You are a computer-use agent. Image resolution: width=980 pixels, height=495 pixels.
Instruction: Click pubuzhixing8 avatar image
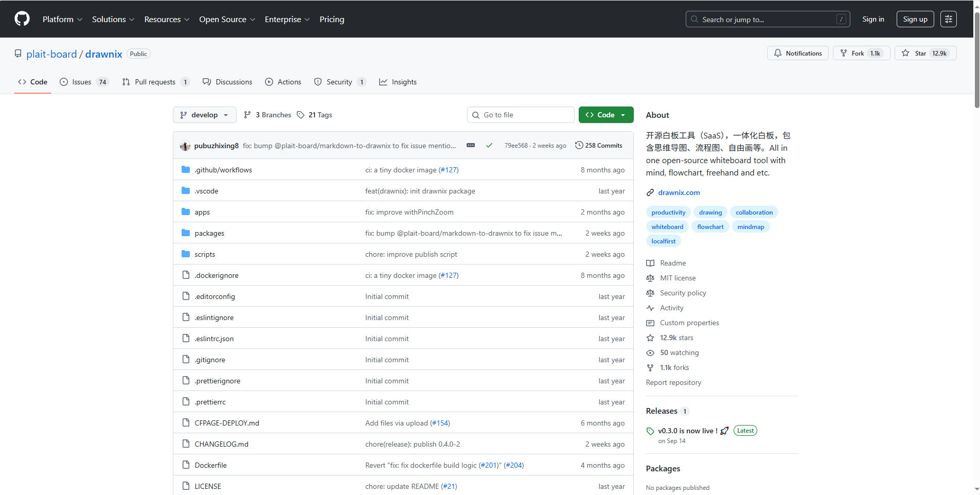[185, 146]
